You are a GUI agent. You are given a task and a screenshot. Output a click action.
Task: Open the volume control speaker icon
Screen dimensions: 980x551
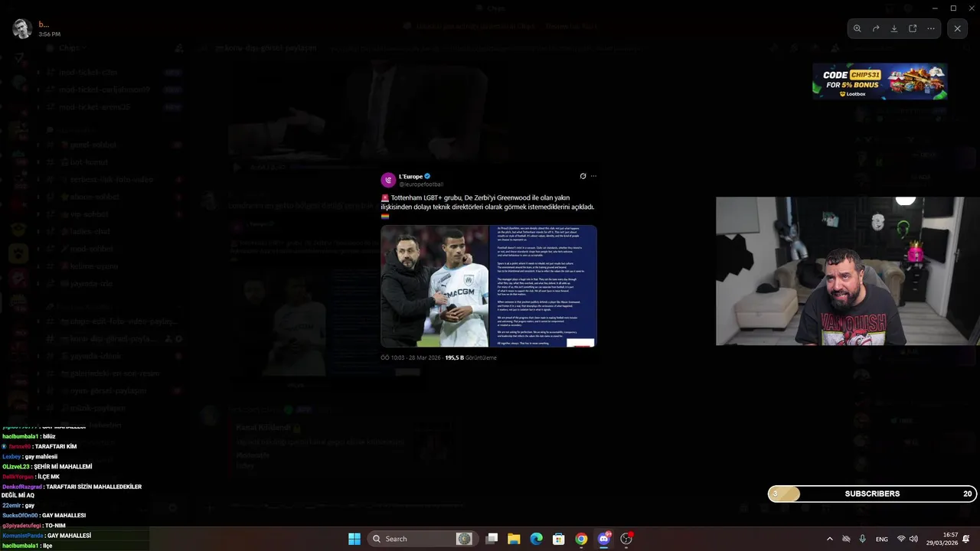[x=913, y=539]
